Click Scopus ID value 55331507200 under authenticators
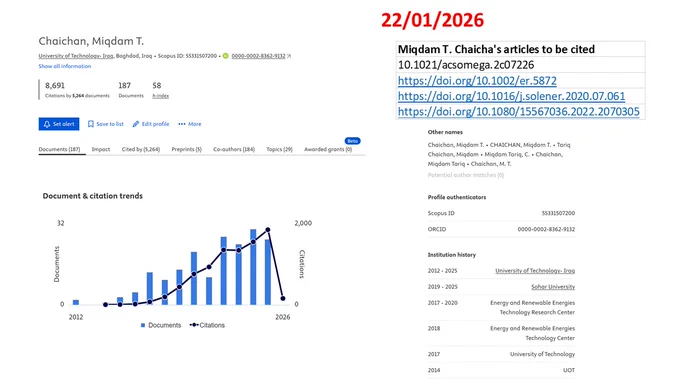Screen dimensions: 680x383 [558, 213]
